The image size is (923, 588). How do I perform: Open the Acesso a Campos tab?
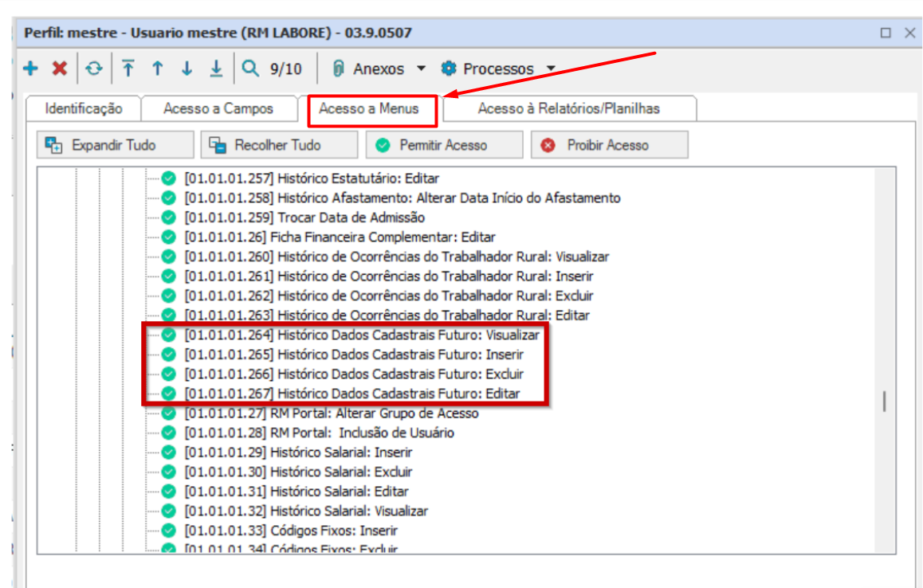(218, 109)
